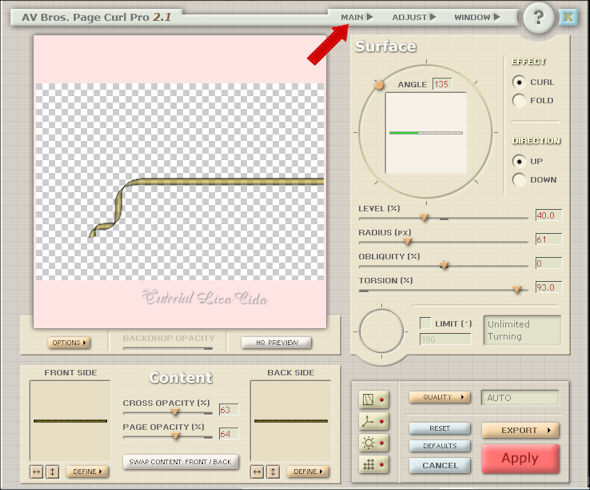Click the Defaults button
The height and width of the screenshot is (490, 590).
(x=439, y=446)
